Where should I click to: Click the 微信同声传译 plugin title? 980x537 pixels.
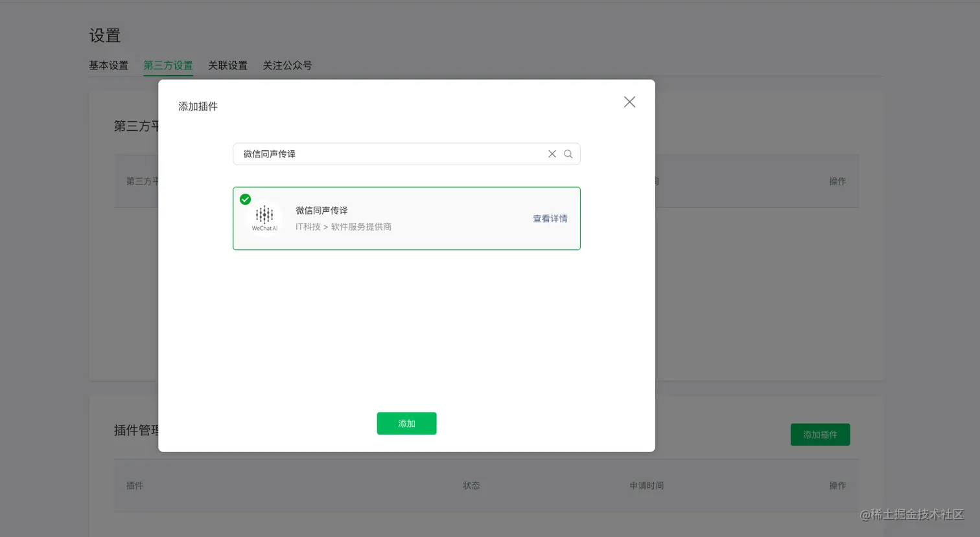(321, 211)
